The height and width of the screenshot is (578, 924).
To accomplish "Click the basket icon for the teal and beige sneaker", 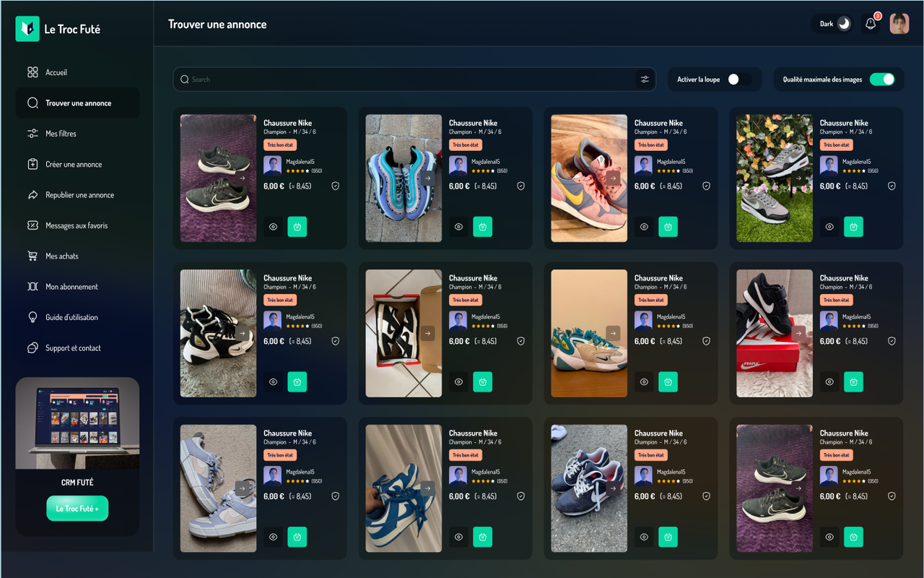I will tap(668, 382).
